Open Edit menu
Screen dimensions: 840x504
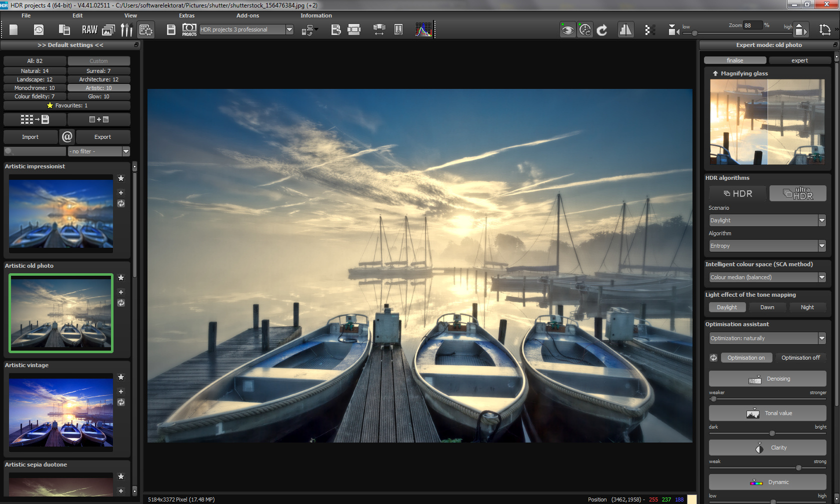click(x=77, y=15)
